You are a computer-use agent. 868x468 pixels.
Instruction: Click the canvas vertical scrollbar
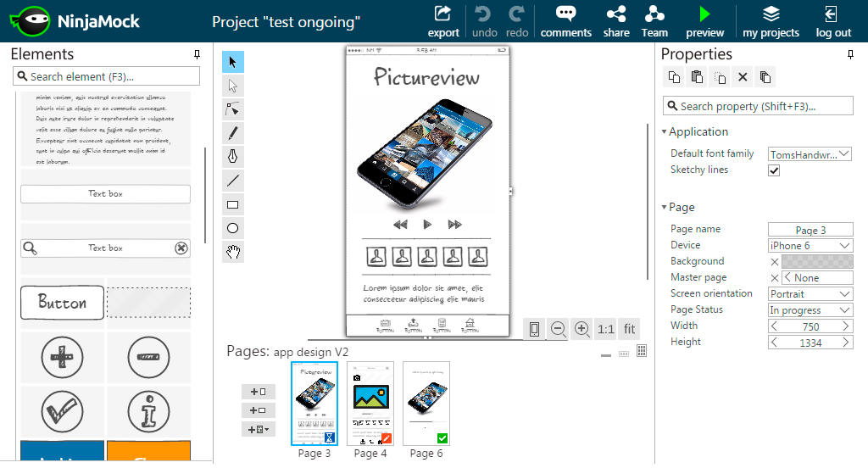(647, 202)
